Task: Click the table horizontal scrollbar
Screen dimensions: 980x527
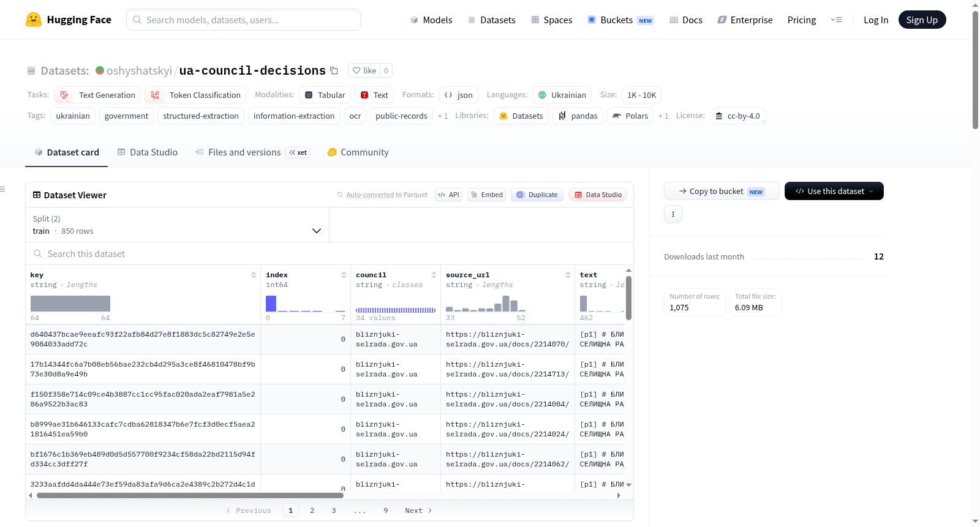Action: point(190,495)
